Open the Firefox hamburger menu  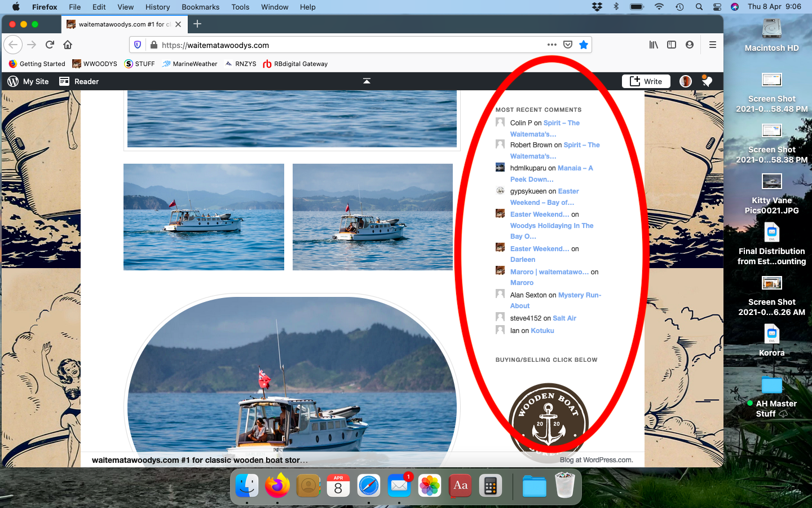click(713, 45)
